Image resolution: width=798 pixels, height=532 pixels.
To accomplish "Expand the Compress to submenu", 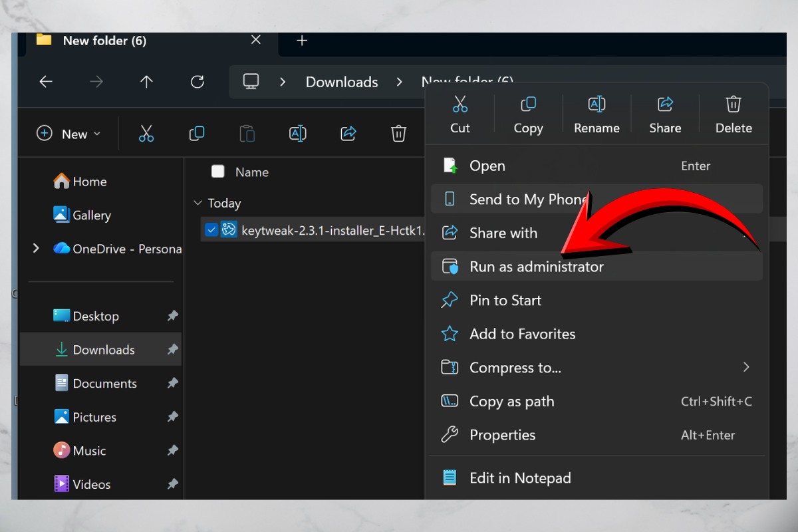I will (x=745, y=367).
